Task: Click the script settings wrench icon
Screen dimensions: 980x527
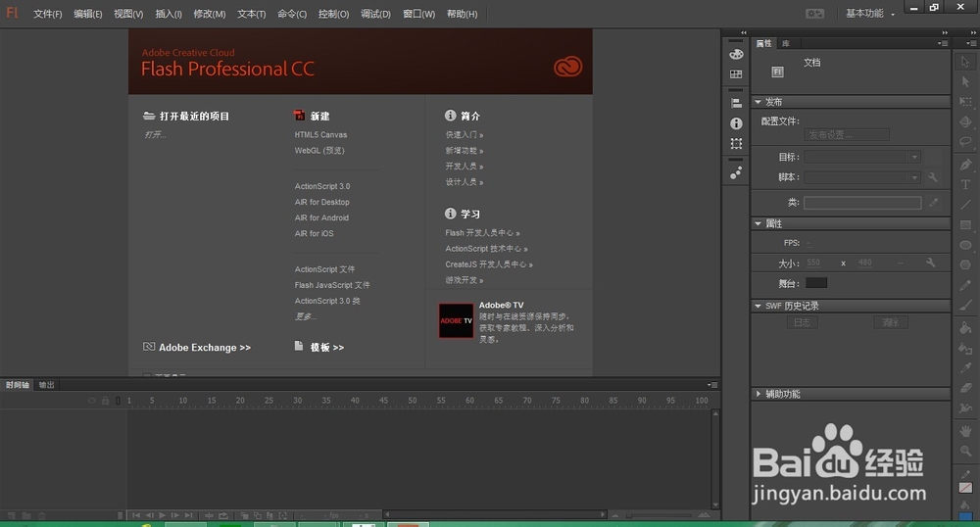Action: (933, 177)
